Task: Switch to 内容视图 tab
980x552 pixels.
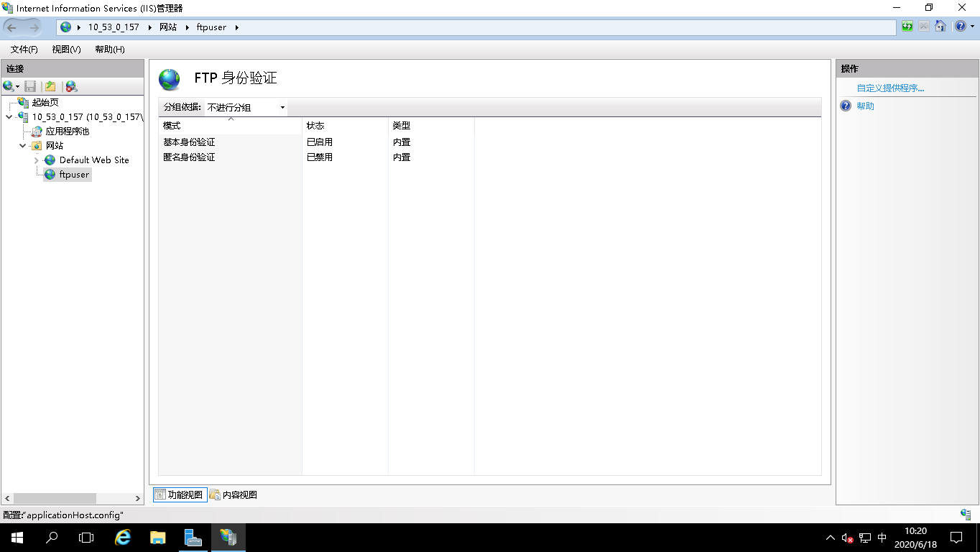Action: tap(233, 494)
